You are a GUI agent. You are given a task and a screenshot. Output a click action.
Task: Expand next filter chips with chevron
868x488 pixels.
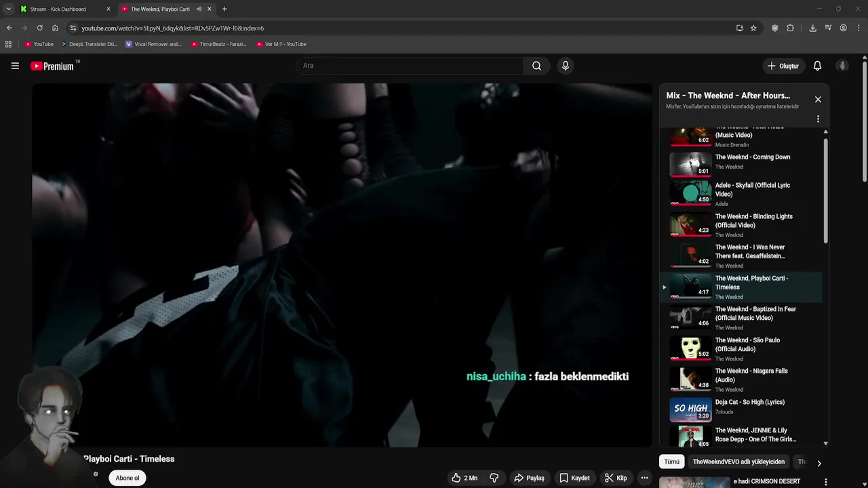point(818,463)
